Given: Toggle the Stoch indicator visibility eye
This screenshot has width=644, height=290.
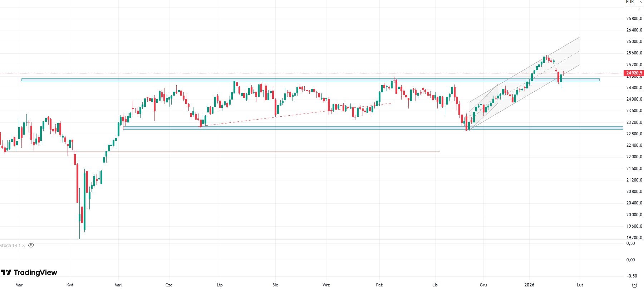Looking at the screenshot, I should pyautogui.click(x=31, y=246).
